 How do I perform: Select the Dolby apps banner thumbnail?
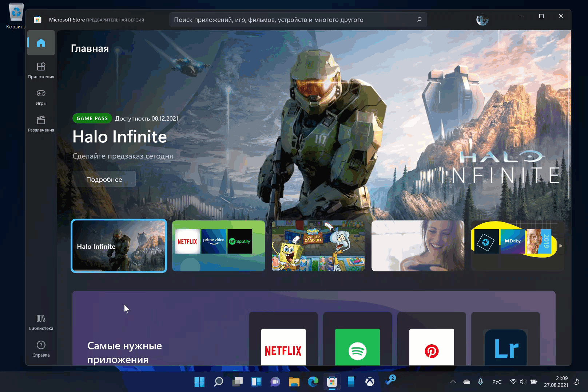pos(517,246)
